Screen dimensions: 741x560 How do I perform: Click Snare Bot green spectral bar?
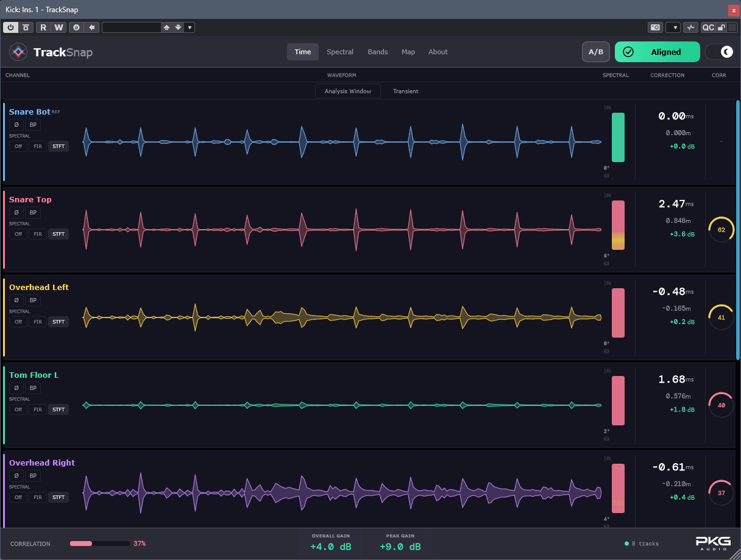[618, 137]
